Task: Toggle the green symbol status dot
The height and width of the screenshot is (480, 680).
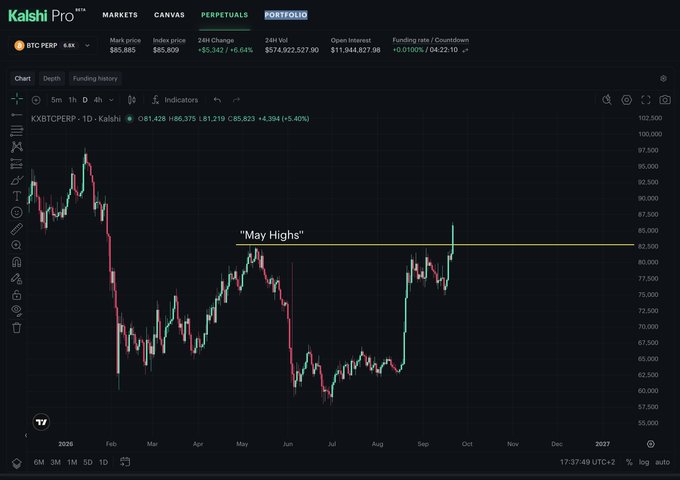Action: click(129, 119)
